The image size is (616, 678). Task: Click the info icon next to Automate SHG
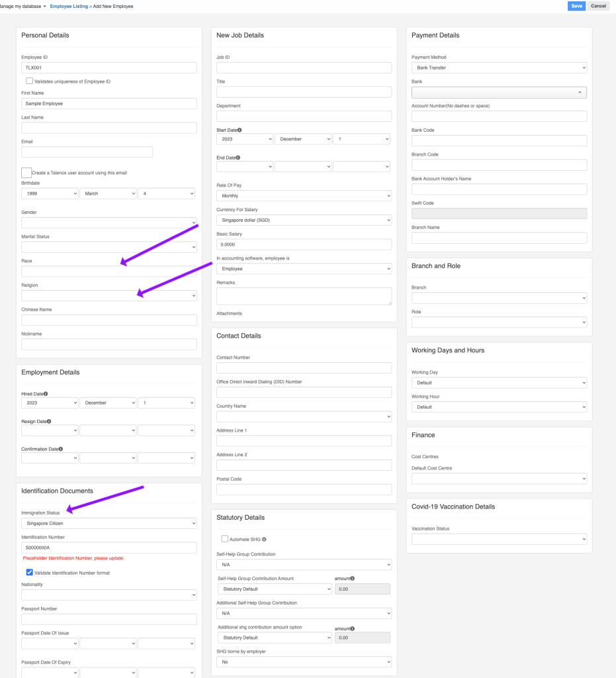264,540
